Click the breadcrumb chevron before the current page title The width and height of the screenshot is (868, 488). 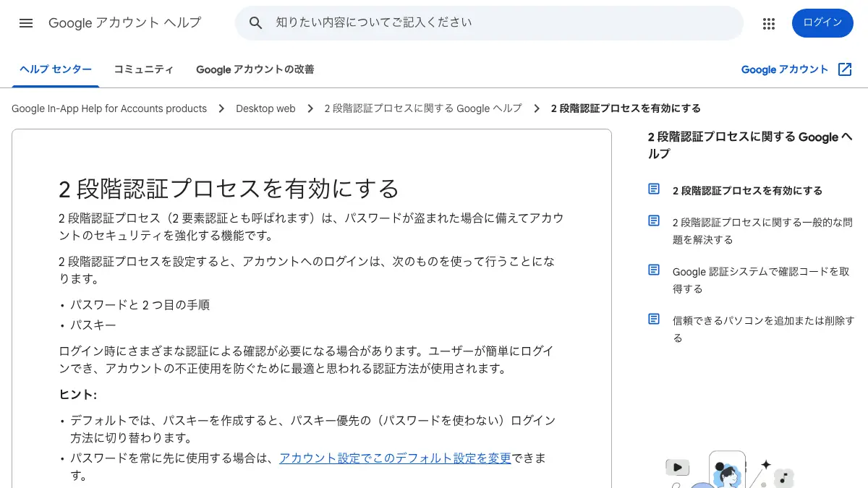coord(537,108)
